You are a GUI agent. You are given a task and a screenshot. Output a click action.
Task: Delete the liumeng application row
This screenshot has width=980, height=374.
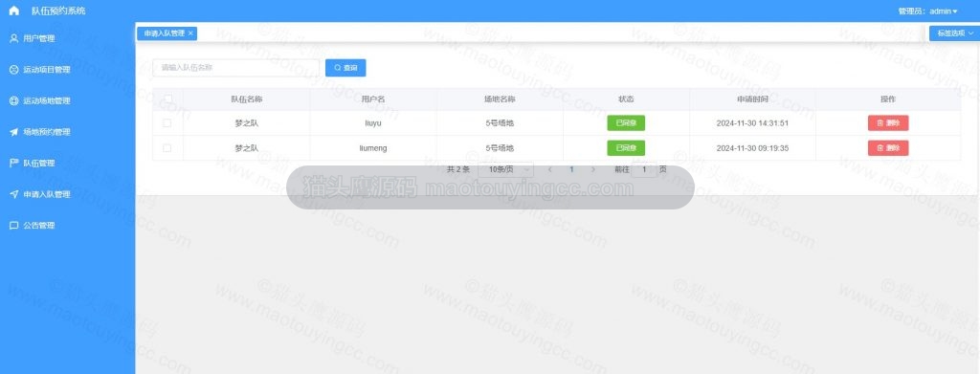887,148
